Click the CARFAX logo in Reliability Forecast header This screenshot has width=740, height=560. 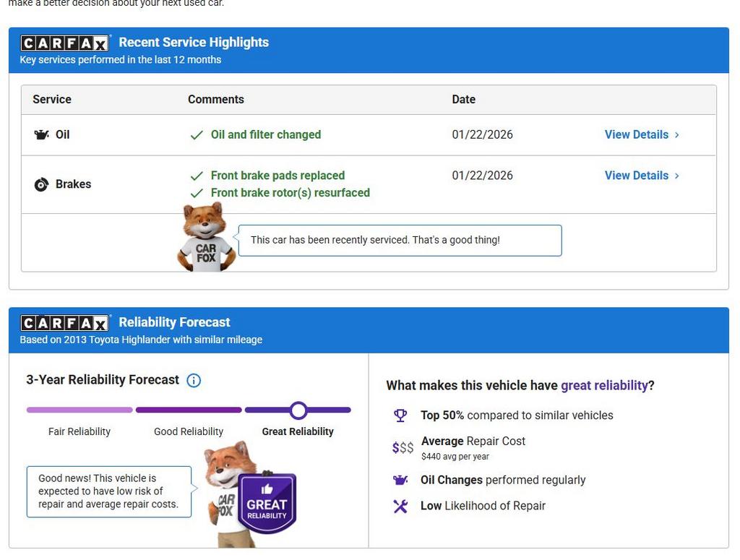pyautogui.click(x=65, y=323)
